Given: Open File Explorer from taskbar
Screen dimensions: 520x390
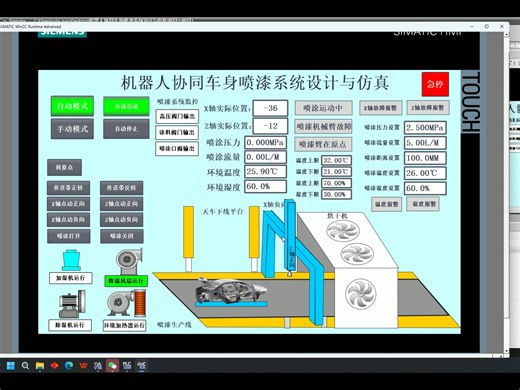Looking at the screenshot, I should point(40,366).
